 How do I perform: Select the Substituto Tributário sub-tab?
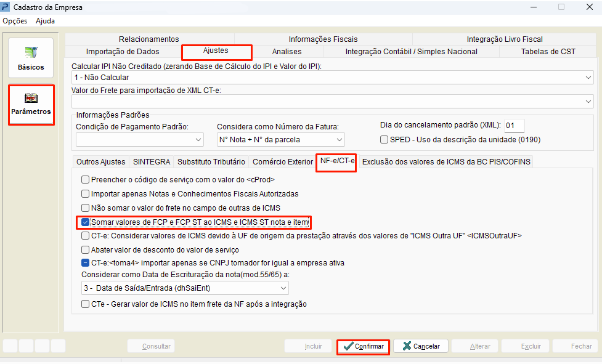(211, 162)
